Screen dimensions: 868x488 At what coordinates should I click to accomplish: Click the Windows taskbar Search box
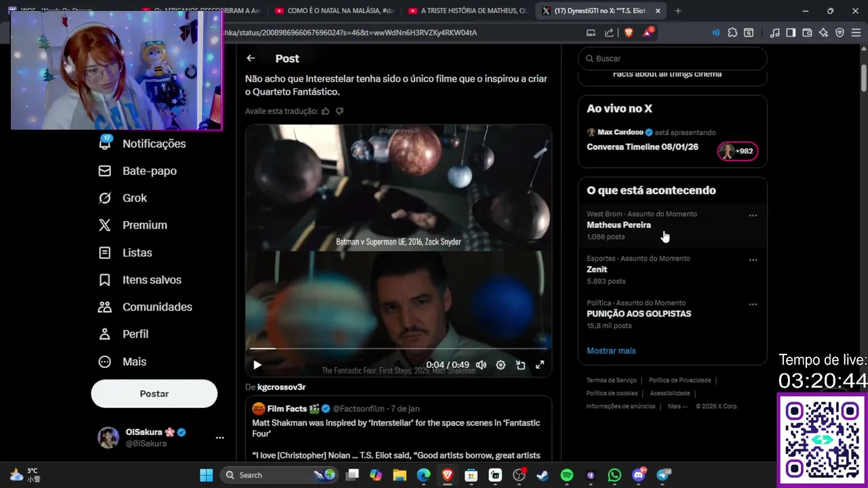(x=279, y=475)
